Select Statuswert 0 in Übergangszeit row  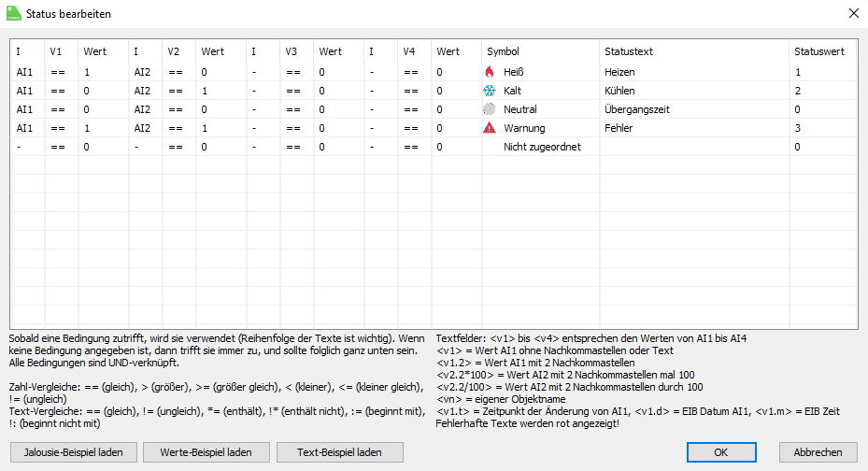tap(798, 109)
